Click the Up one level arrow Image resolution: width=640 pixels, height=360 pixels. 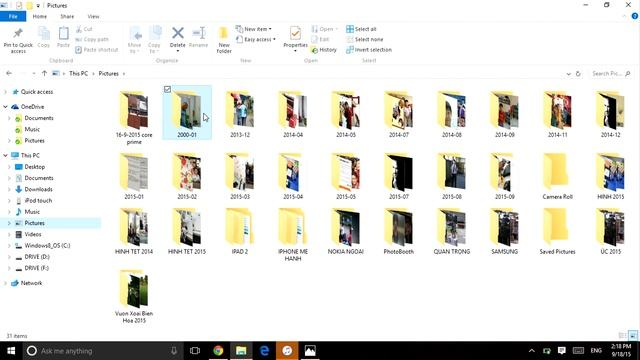[x=44, y=73]
